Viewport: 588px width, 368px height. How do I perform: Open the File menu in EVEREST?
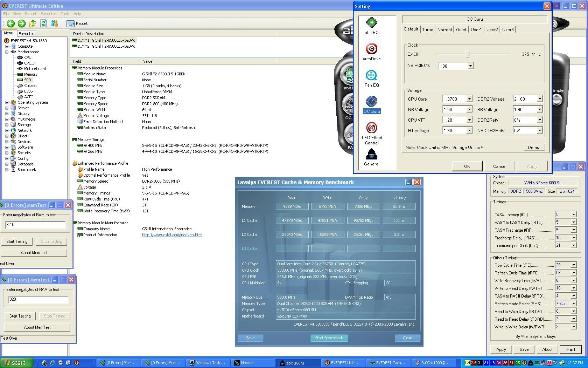point(6,14)
